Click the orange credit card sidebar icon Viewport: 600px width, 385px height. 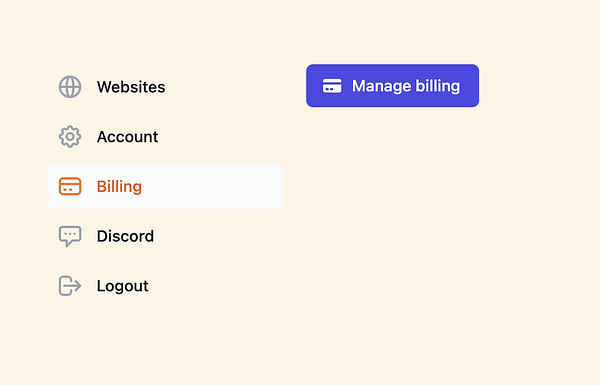coord(70,186)
